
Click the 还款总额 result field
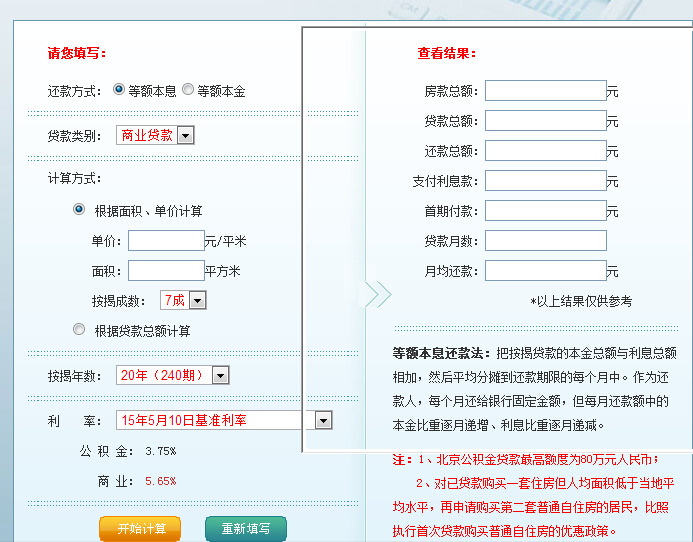tap(546, 151)
